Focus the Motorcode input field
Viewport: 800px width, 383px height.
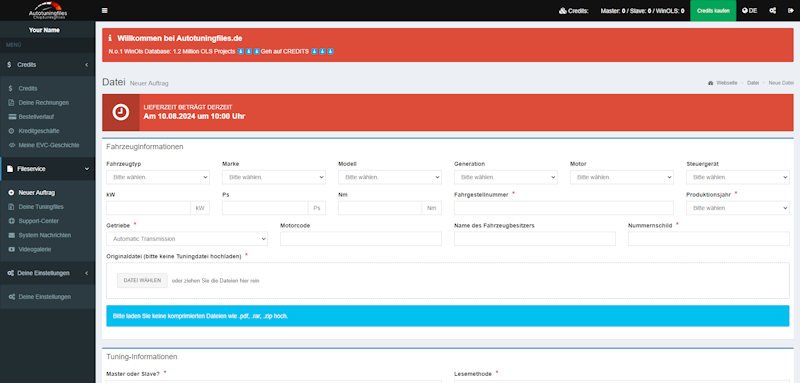pyautogui.click(x=361, y=239)
